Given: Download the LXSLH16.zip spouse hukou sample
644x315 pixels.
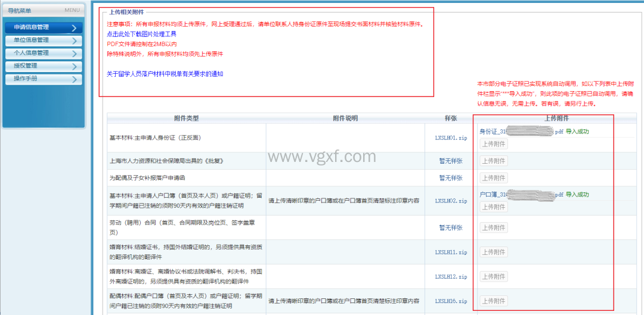Looking at the screenshot, I should [x=450, y=301].
